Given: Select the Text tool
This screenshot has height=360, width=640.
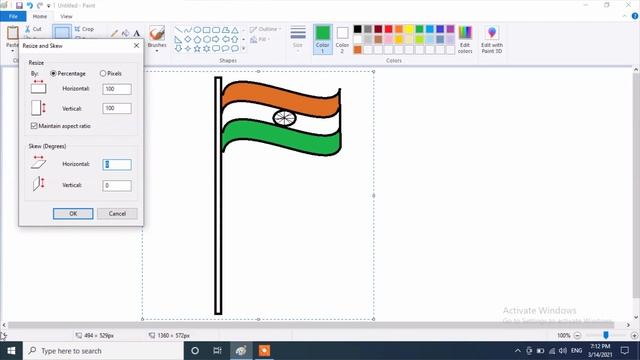Looking at the screenshot, I should tap(136, 33).
